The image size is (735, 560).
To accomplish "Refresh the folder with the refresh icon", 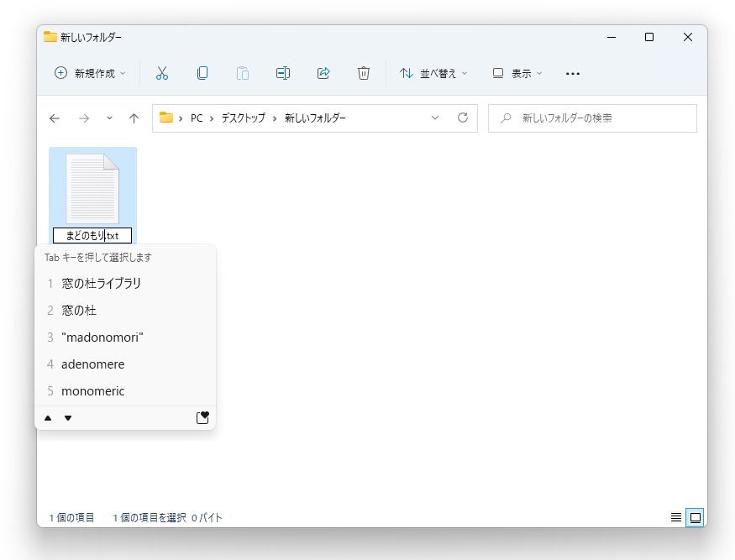I will (463, 118).
